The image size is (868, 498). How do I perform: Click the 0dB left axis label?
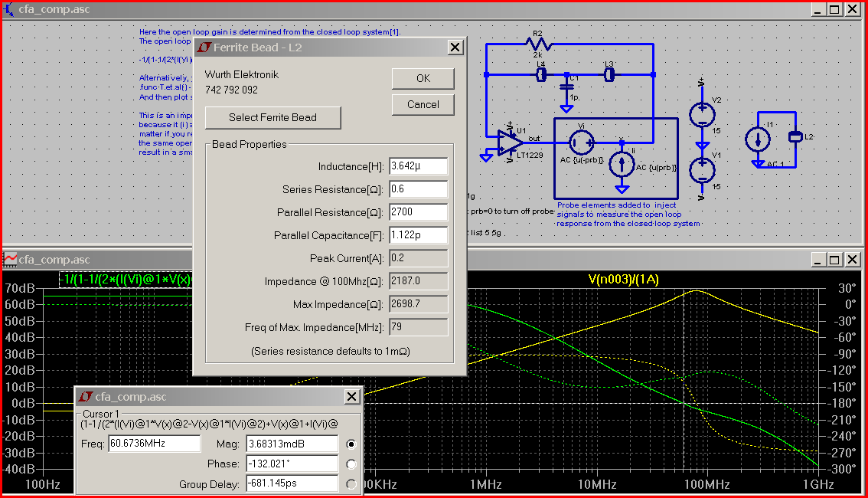click(x=23, y=403)
